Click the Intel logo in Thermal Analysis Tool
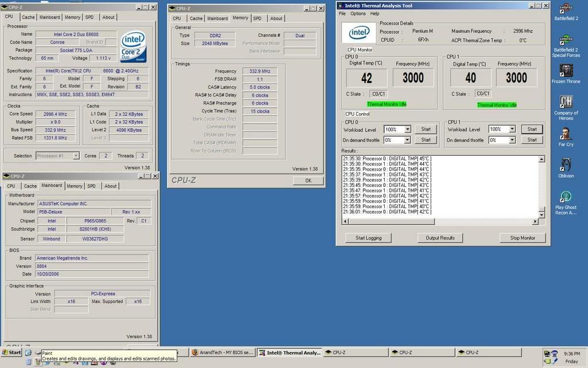Screen dimensions: 588x368 point(359,33)
